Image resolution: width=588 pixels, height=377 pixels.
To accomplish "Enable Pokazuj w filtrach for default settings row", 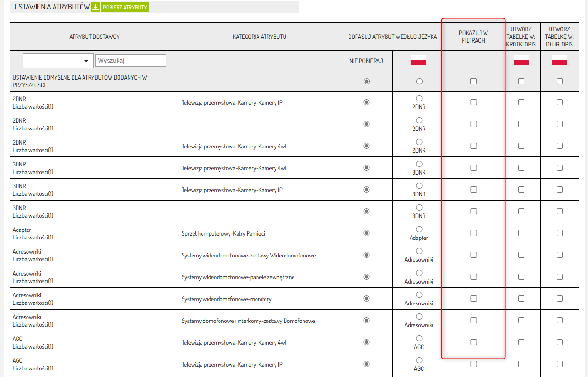I will (473, 81).
